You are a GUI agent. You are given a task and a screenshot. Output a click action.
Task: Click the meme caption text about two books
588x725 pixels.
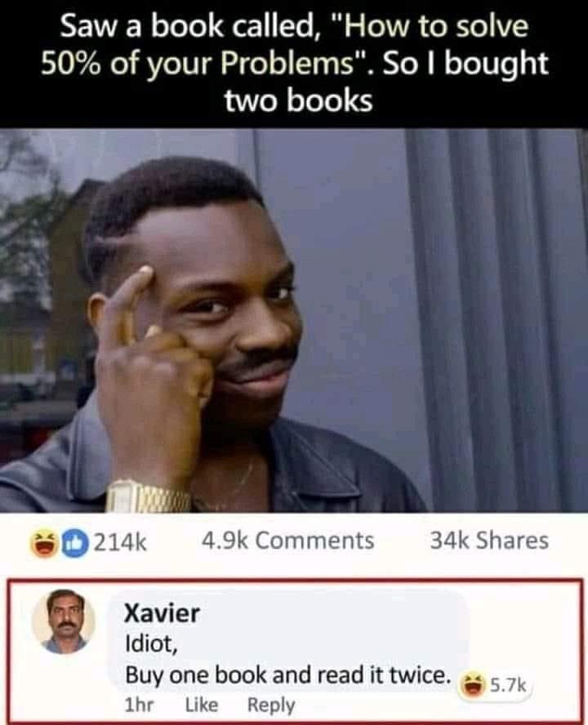pyautogui.click(x=294, y=64)
